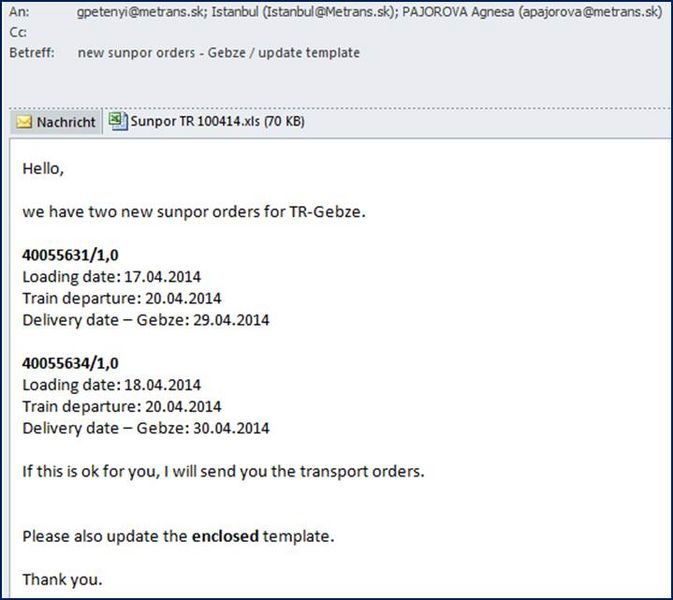The width and height of the screenshot is (673, 600).
Task: Click the sentence about sending transport orders
Action: 223,471
